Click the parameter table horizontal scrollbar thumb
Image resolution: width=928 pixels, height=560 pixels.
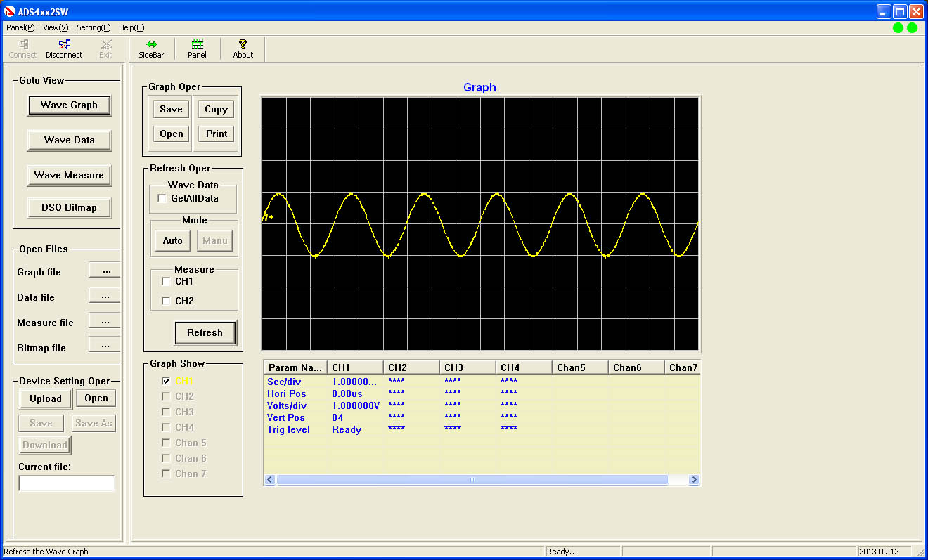[x=472, y=480]
